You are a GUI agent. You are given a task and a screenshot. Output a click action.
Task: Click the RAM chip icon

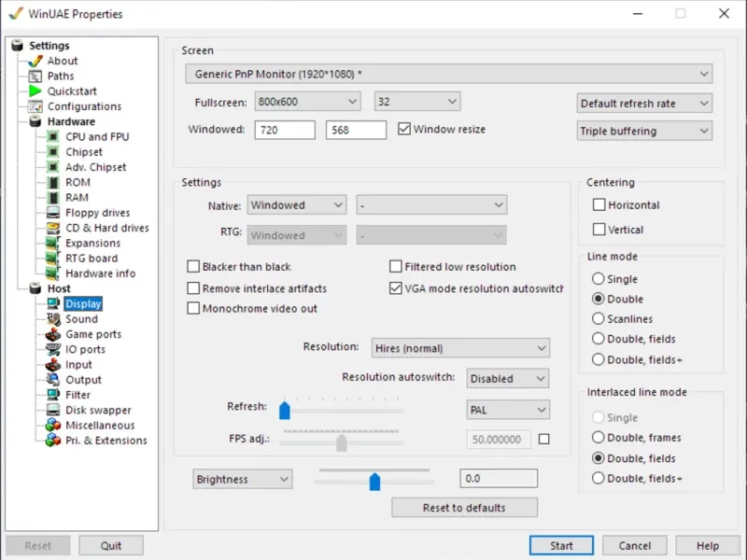click(x=53, y=198)
